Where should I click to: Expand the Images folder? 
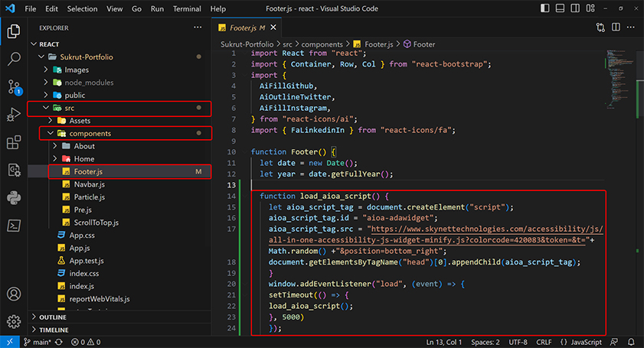[119, 70]
